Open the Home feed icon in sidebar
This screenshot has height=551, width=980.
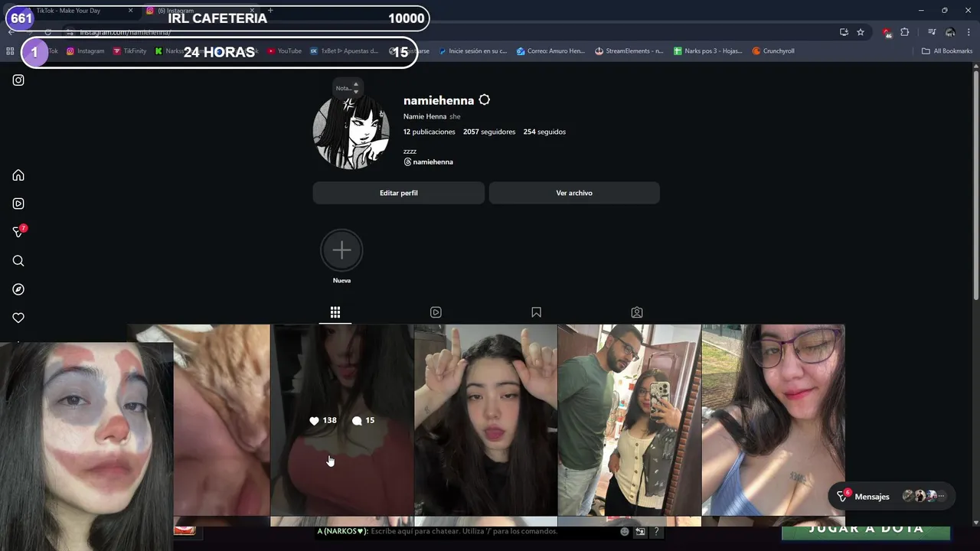[x=18, y=175]
